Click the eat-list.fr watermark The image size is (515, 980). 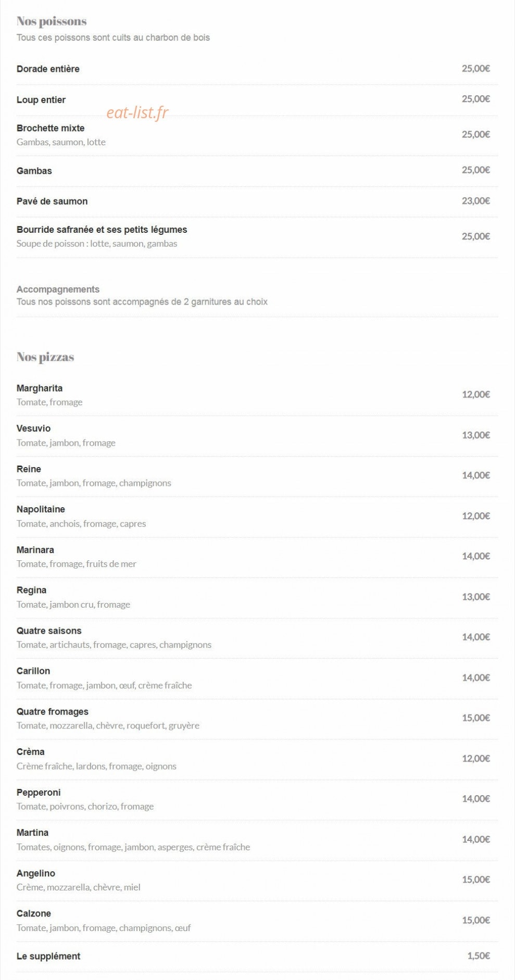click(x=137, y=112)
